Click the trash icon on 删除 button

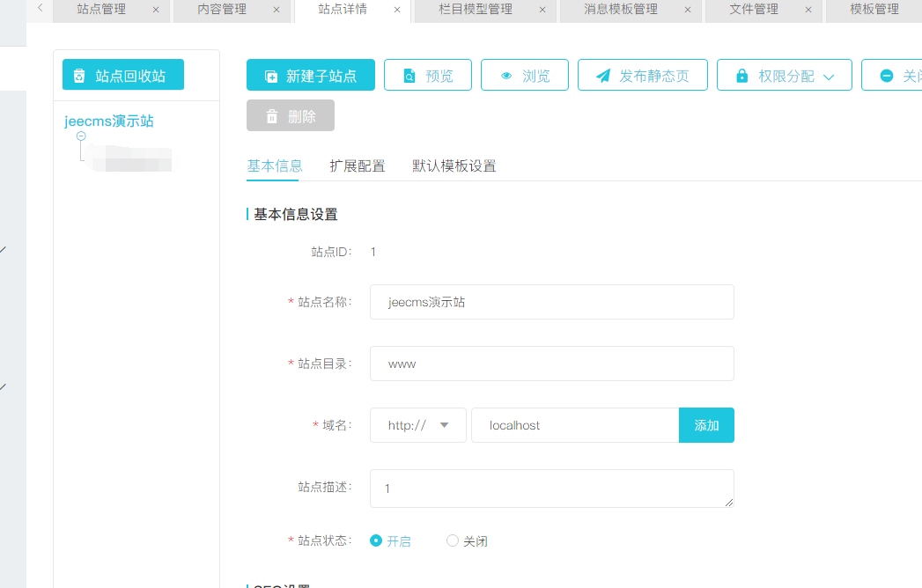tap(271, 116)
